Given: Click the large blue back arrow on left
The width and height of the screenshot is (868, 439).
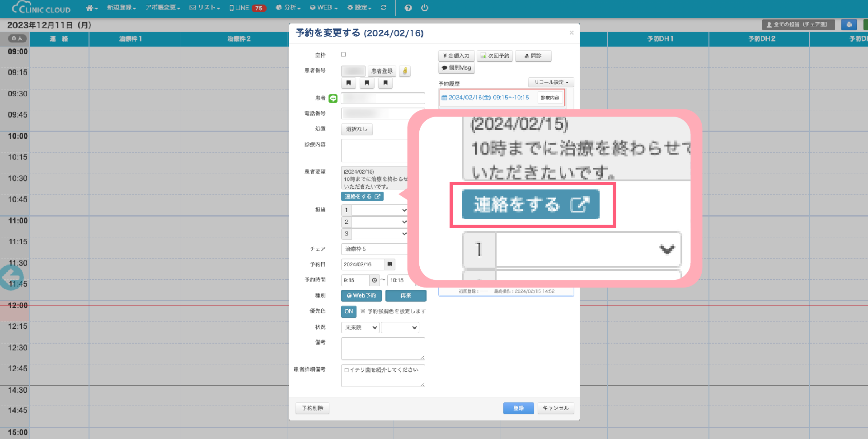Looking at the screenshot, I should tap(11, 277).
